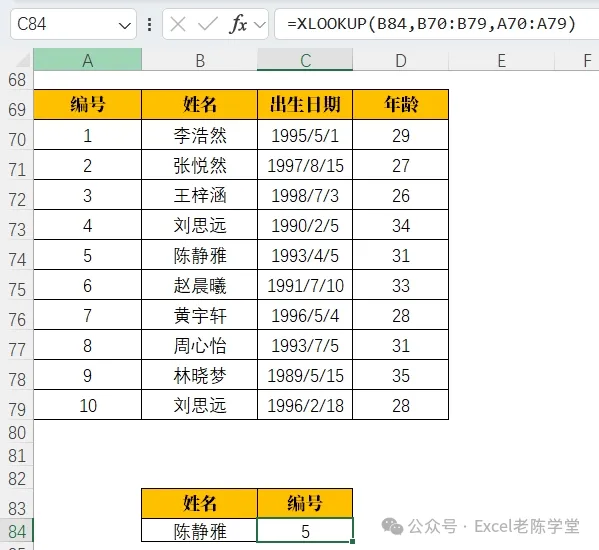Click birth date 1990/2/5

pos(305,225)
